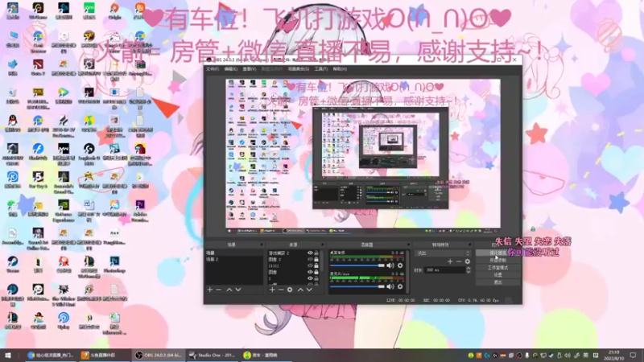This screenshot has height=362, width=644.
Task: Open 麦克风/Aux audio settings gear
Action: tap(400, 286)
